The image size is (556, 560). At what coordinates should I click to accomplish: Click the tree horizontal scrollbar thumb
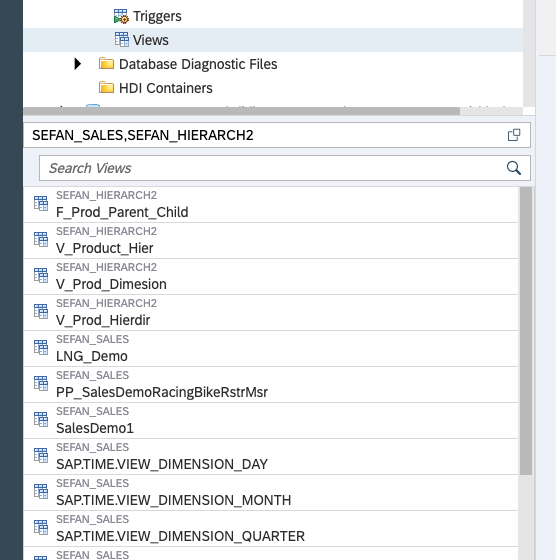tap(242, 111)
